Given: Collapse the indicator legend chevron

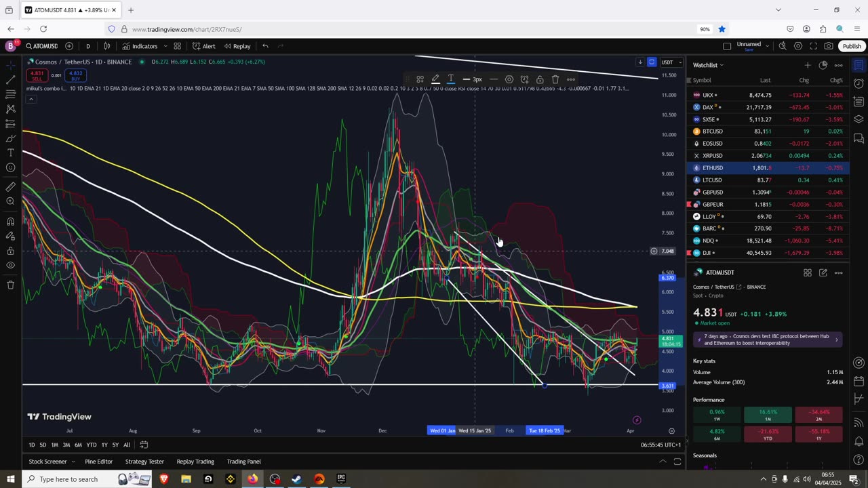Looking at the screenshot, I should click(x=31, y=99).
